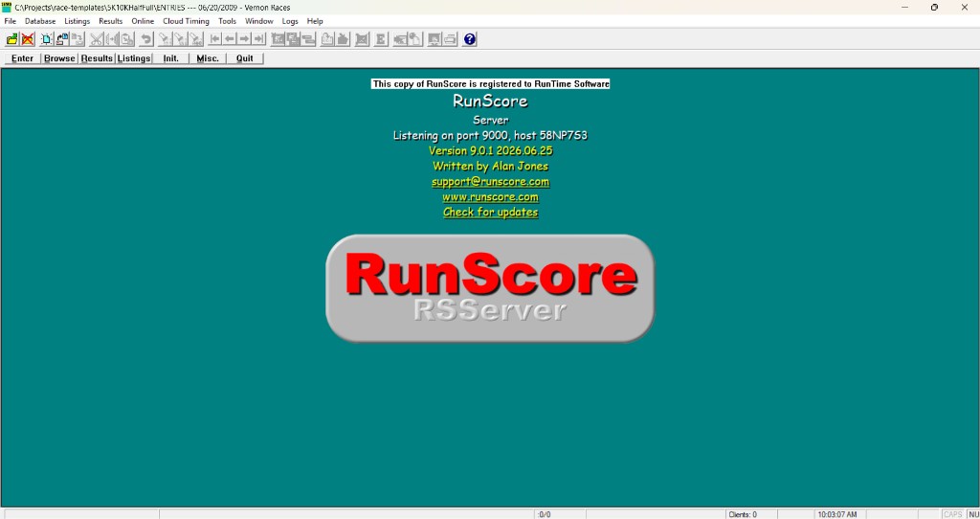This screenshot has height=519, width=980.
Task: Open the Window menu
Action: (258, 21)
